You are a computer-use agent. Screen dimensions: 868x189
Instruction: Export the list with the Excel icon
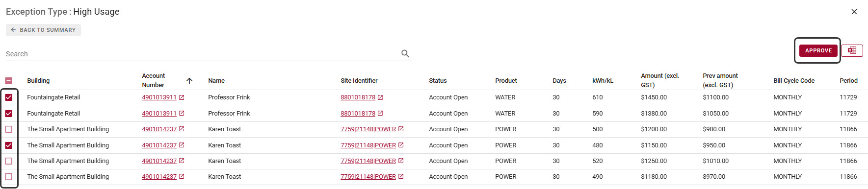[x=852, y=50]
